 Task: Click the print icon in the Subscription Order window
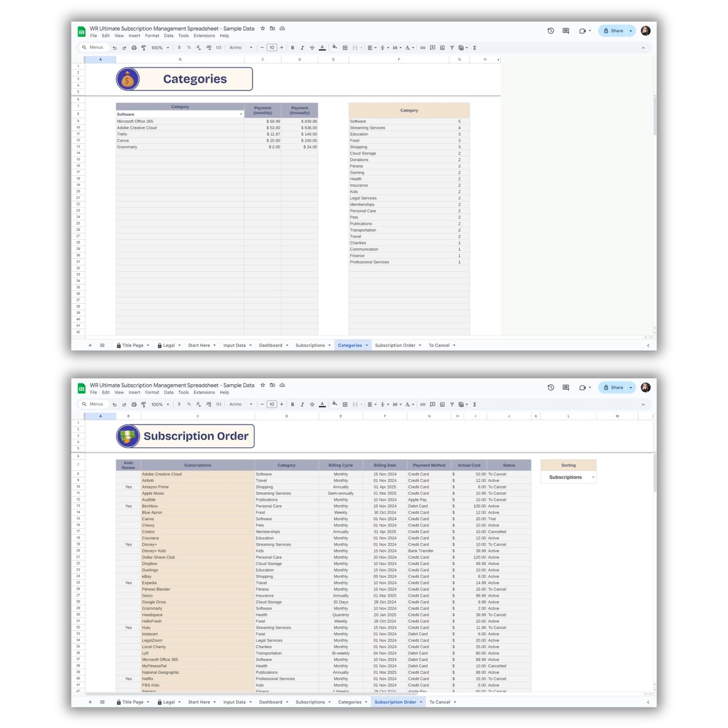tap(134, 405)
